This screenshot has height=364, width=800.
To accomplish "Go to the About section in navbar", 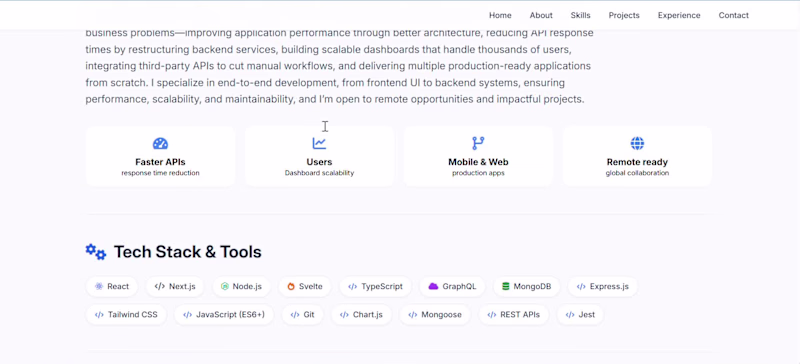I will 541,15.
